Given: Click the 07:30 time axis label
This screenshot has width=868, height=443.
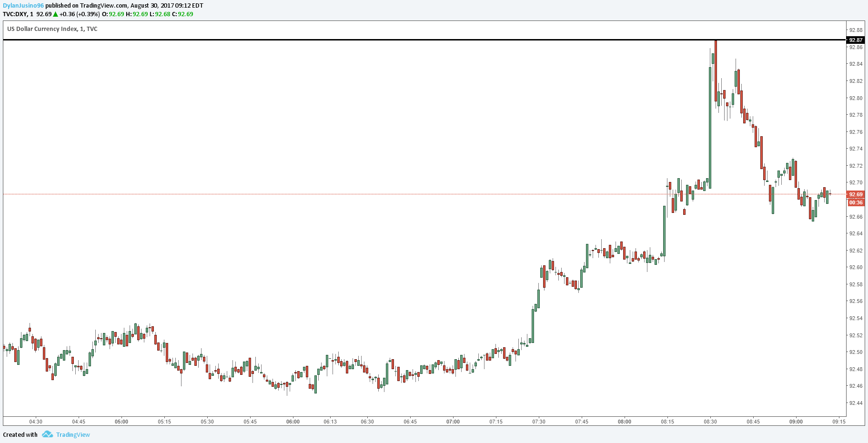Looking at the screenshot, I should click(x=539, y=422).
